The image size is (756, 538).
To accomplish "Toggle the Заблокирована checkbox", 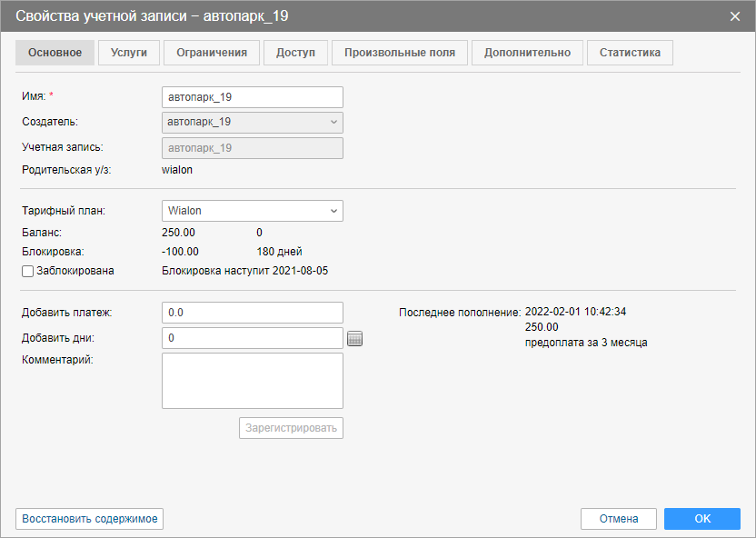I will coord(27,271).
